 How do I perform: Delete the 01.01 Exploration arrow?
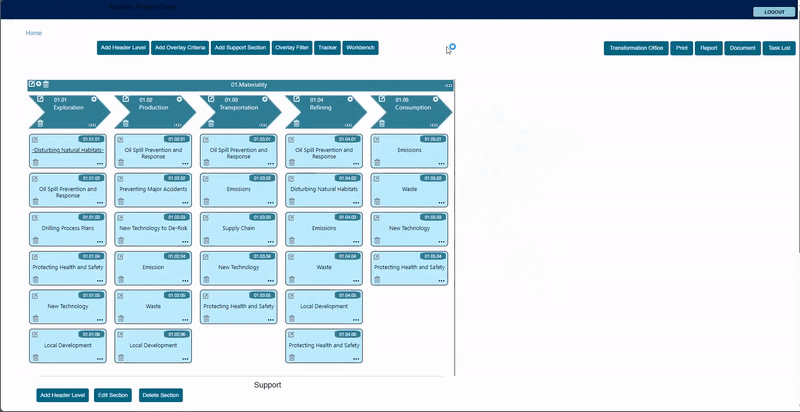point(40,123)
